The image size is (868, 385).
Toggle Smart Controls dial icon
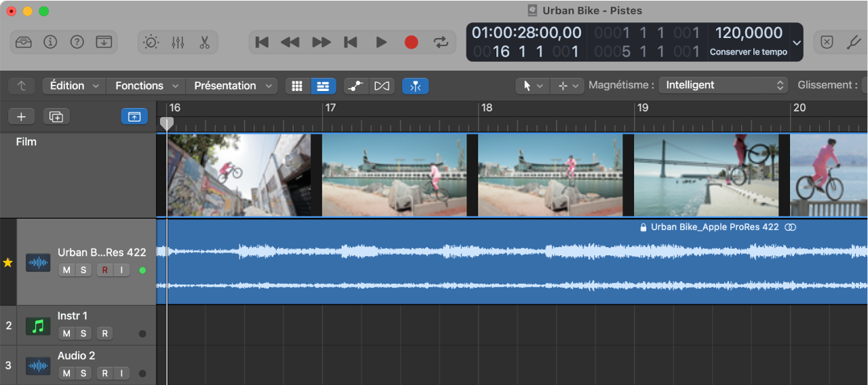coord(151,42)
